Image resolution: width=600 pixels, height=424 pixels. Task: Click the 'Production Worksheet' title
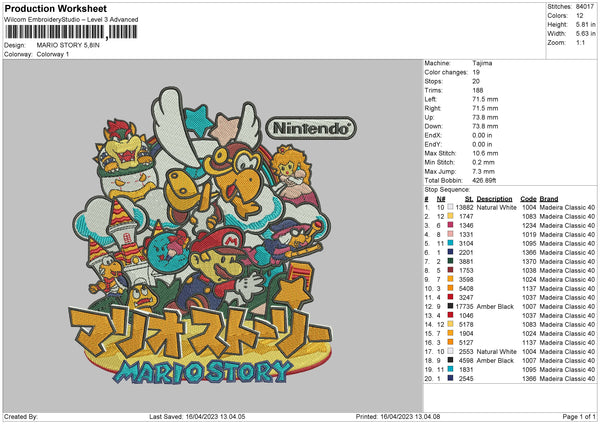tap(55, 8)
